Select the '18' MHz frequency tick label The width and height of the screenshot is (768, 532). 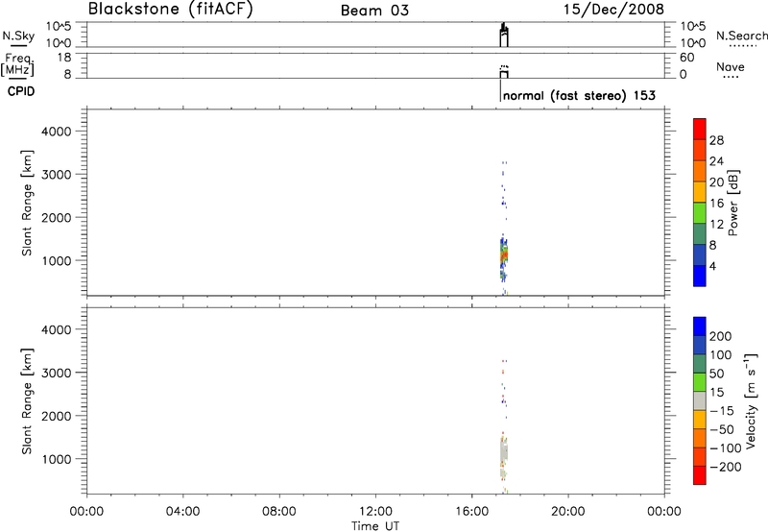click(x=64, y=58)
